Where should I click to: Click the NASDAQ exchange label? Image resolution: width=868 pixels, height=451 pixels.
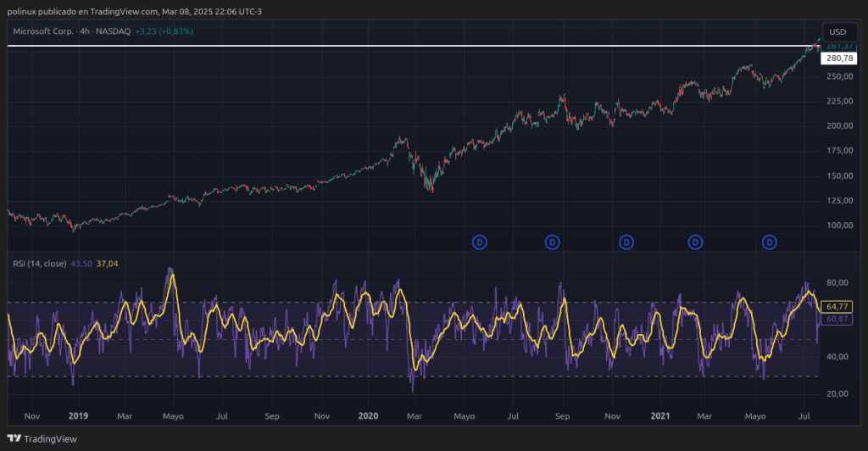coord(113,31)
